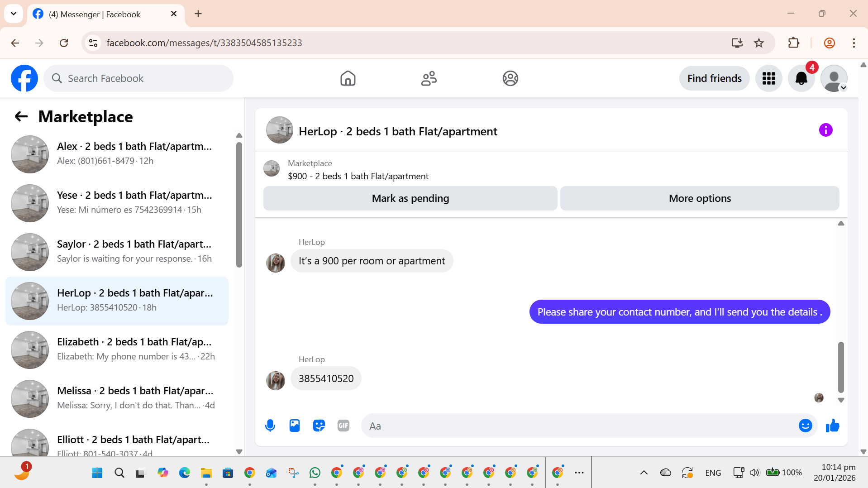This screenshot has height=488, width=868.
Task: Focus the Search Facebook field
Action: pos(138,78)
